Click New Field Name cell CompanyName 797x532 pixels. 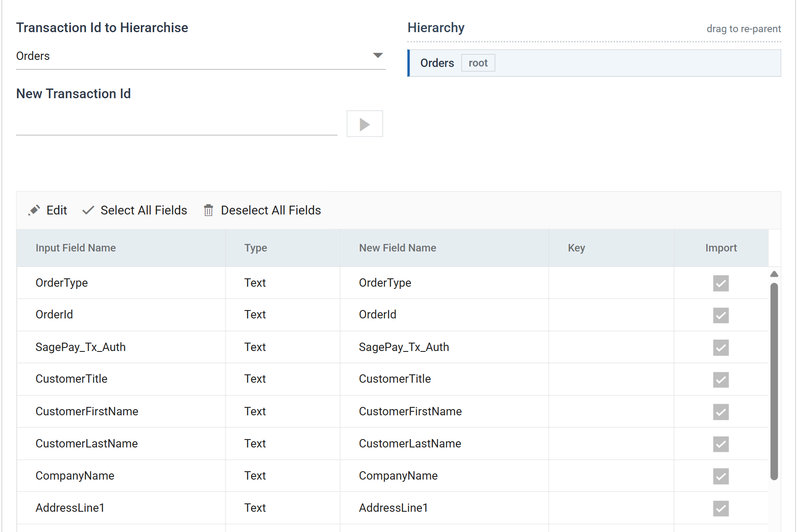(444, 476)
